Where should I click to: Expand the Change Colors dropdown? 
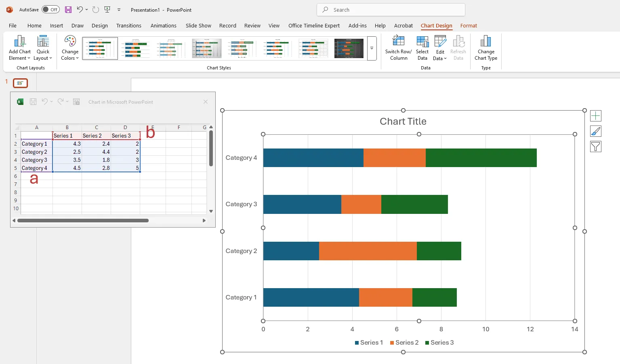[x=70, y=48]
